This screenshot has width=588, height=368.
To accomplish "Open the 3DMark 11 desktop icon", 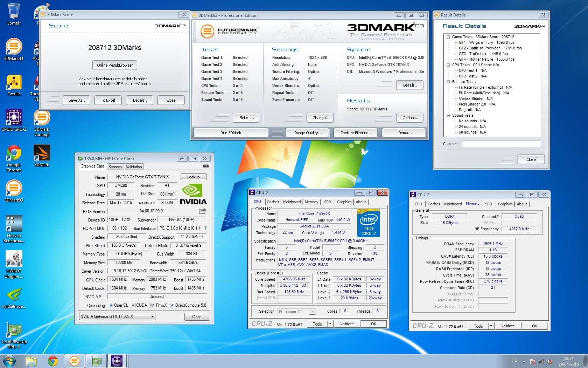I will pyautogui.click(x=14, y=49).
